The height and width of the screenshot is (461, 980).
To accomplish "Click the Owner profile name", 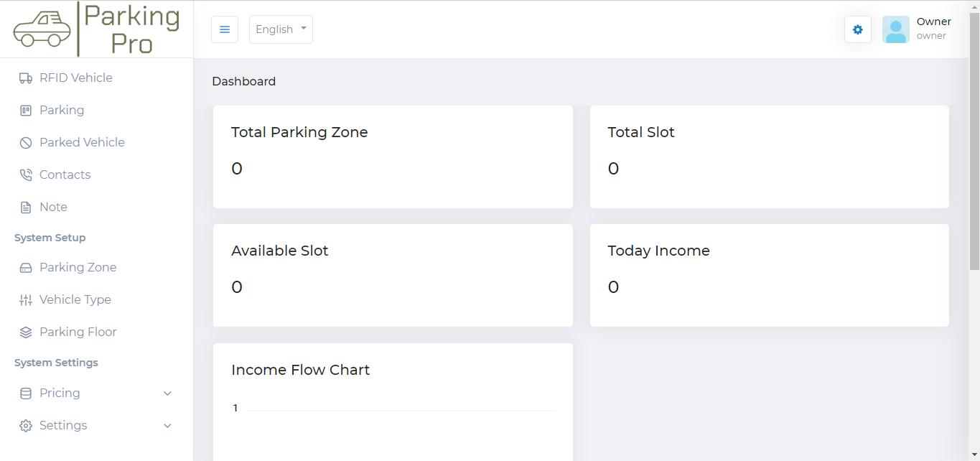I will pos(933,22).
